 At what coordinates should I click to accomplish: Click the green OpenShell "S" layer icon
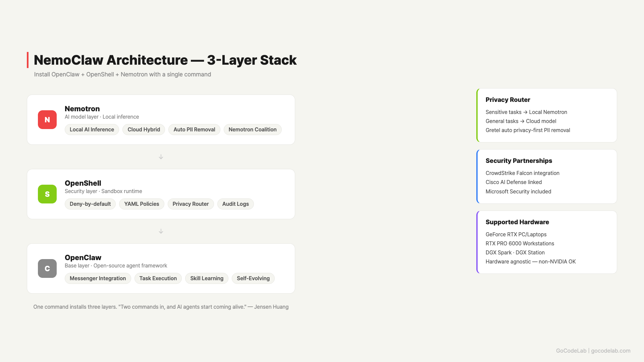(x=47, y=194)
